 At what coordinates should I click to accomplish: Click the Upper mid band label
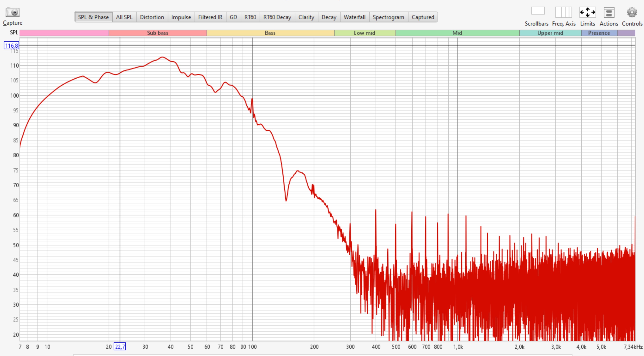point(550,33)
